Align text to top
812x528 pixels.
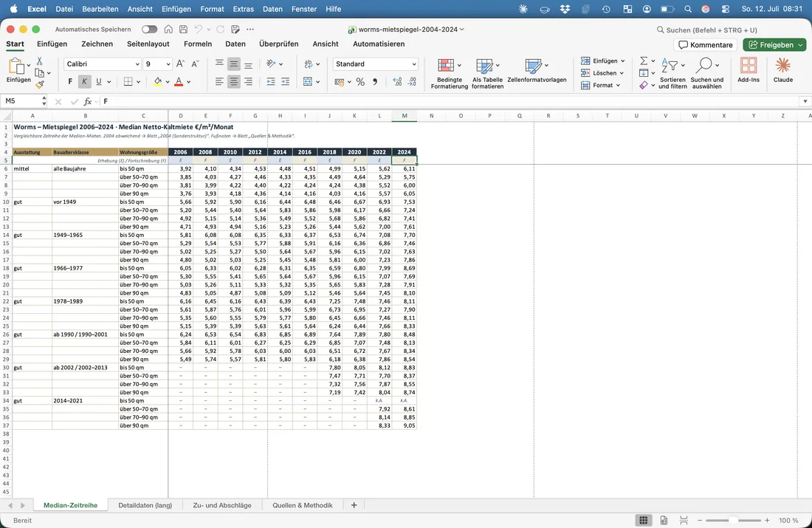coord(219,64)
